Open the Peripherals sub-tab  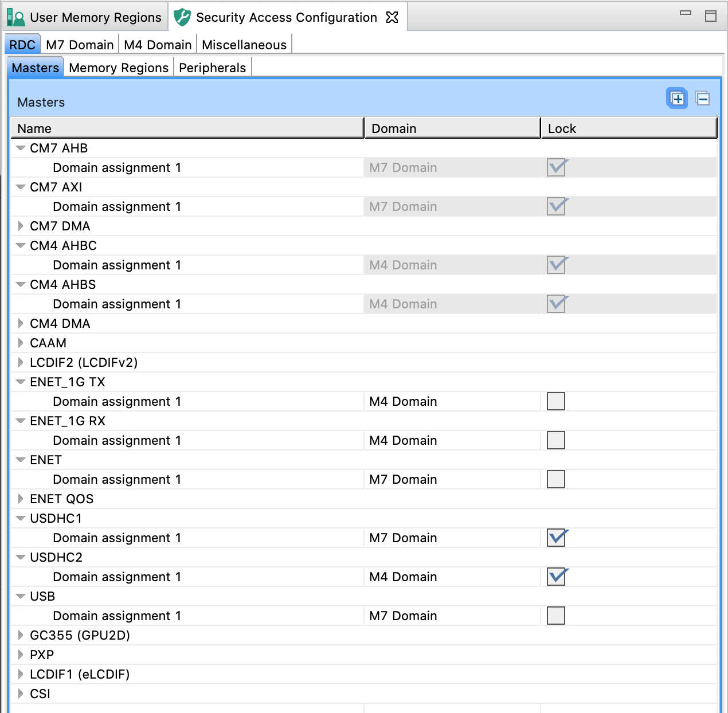tap(212, 68)
